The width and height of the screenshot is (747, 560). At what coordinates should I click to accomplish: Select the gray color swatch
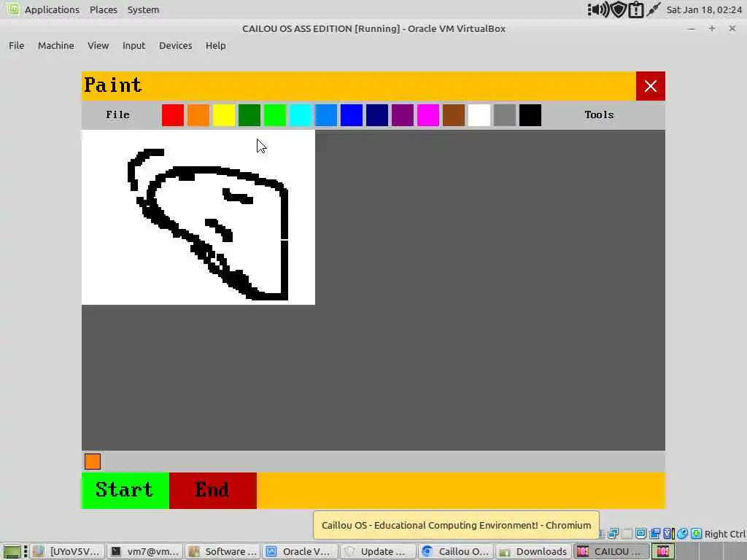click(x=505, y=115)
